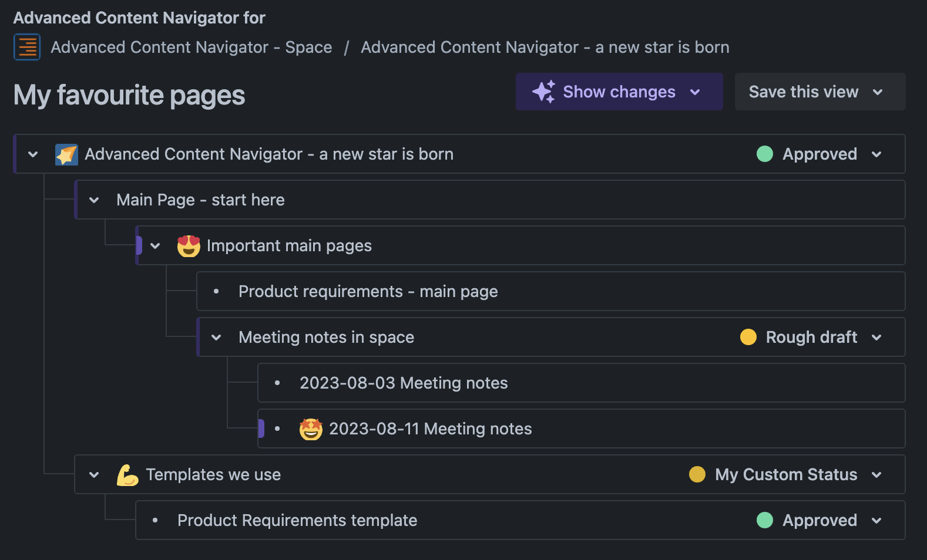
Task: Click the Show changes button
Action: pyautogui.click(x=619, y=92)
